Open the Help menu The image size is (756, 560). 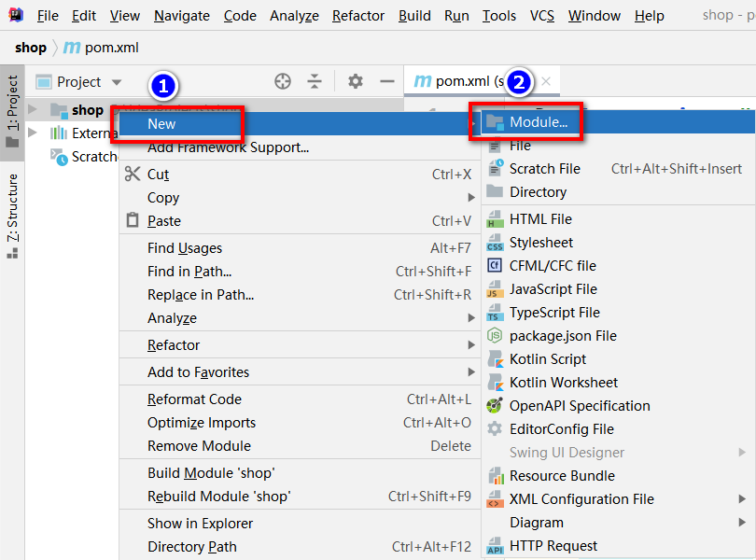[x=649, y=16]
